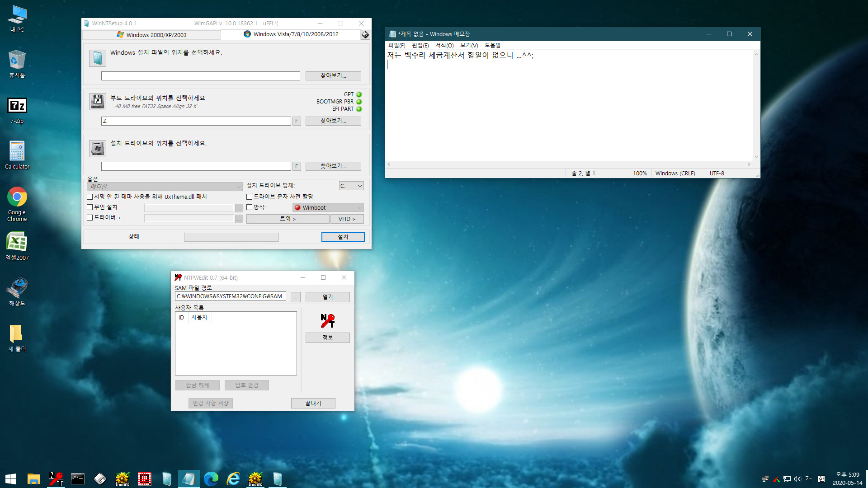Enable the 드라이버 + checkbox
Image resolution: width=868 pixels, height=488 pixels.
tap(90, 217)
